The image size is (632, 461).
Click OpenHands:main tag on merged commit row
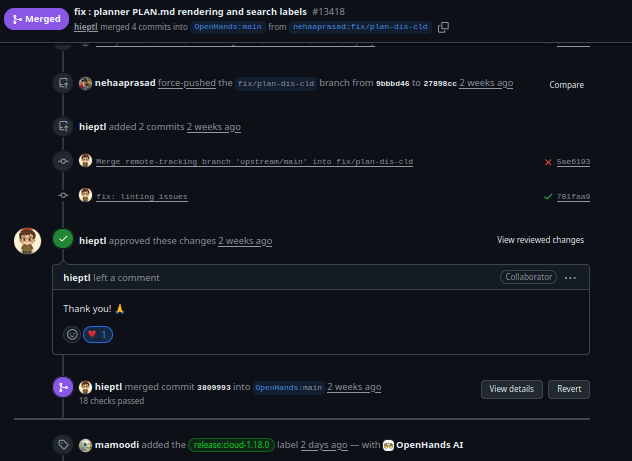pos(289,388)
